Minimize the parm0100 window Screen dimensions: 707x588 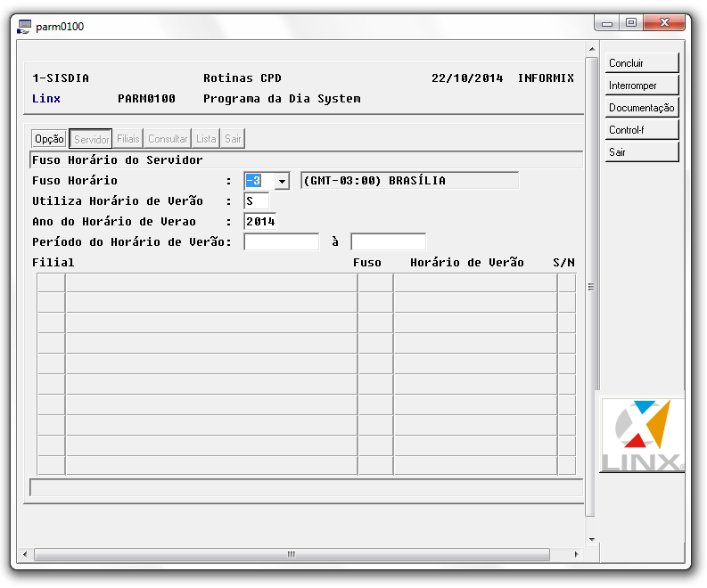pyautogui.click(x=607, y=23)
